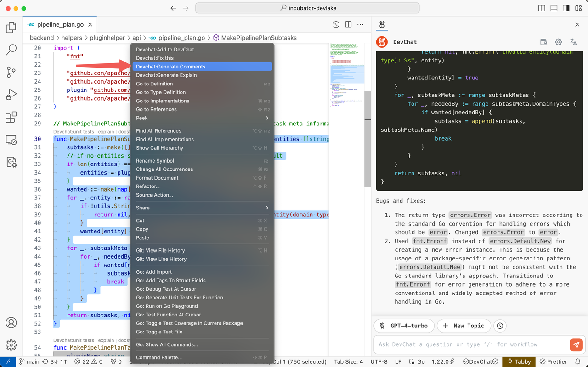Click the New Topic button
This screenshot has height=367, width=588.
click(x=464, y=326)
